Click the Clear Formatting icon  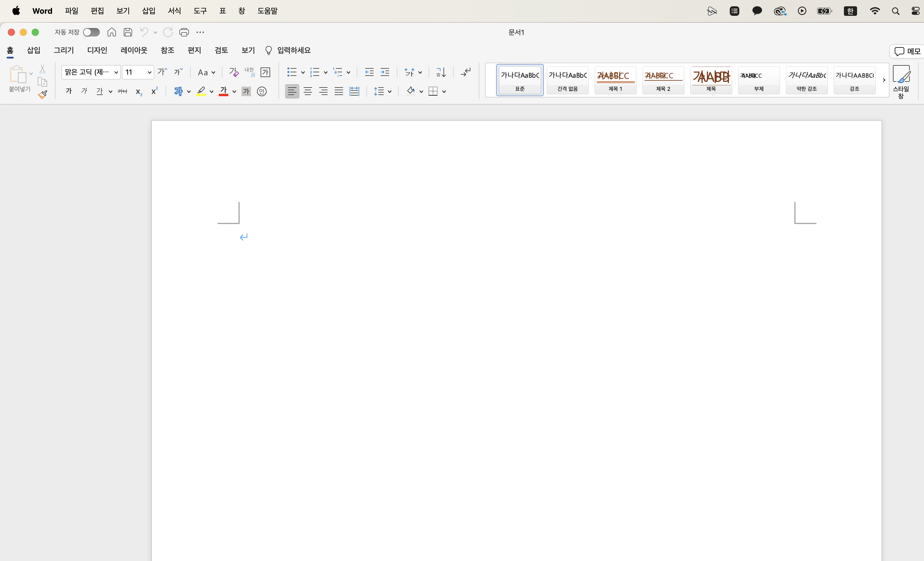(234, 72)
